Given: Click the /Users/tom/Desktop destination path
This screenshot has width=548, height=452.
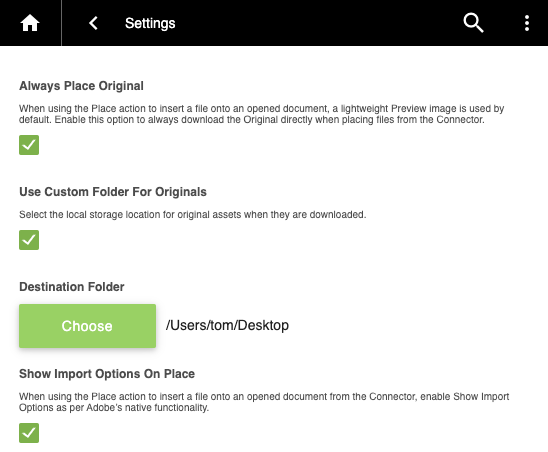Looking at the screenshot, I should (x=227, y=325).
